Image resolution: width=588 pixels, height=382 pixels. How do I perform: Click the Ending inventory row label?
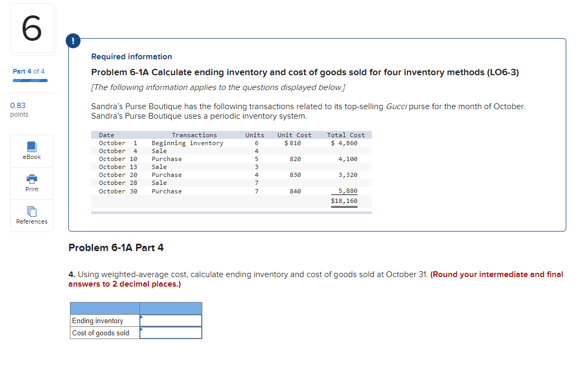[97, 321]
